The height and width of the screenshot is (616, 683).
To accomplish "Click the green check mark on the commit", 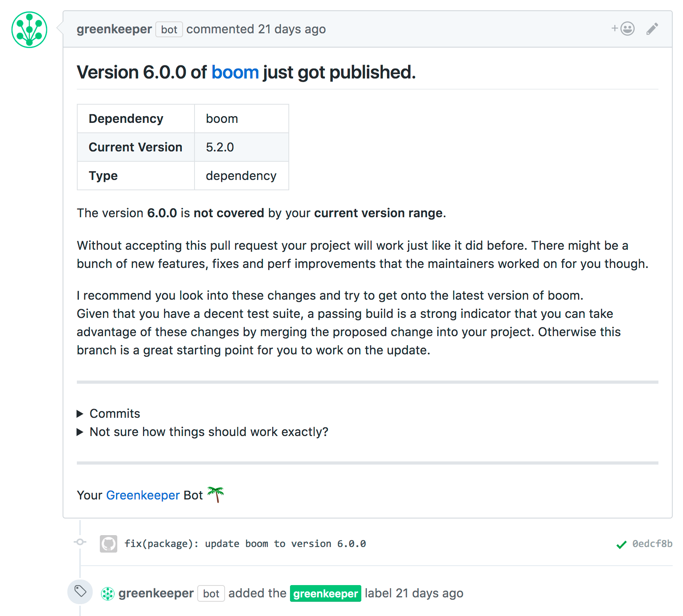I will pos(620,544).
